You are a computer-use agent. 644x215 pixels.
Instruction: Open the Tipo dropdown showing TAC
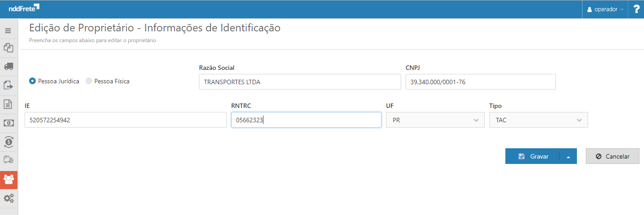click(x=538, y=120)
